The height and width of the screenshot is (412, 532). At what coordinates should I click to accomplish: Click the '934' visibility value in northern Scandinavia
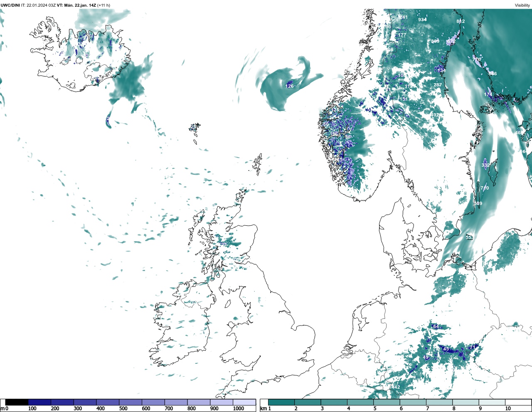point(422,20)
